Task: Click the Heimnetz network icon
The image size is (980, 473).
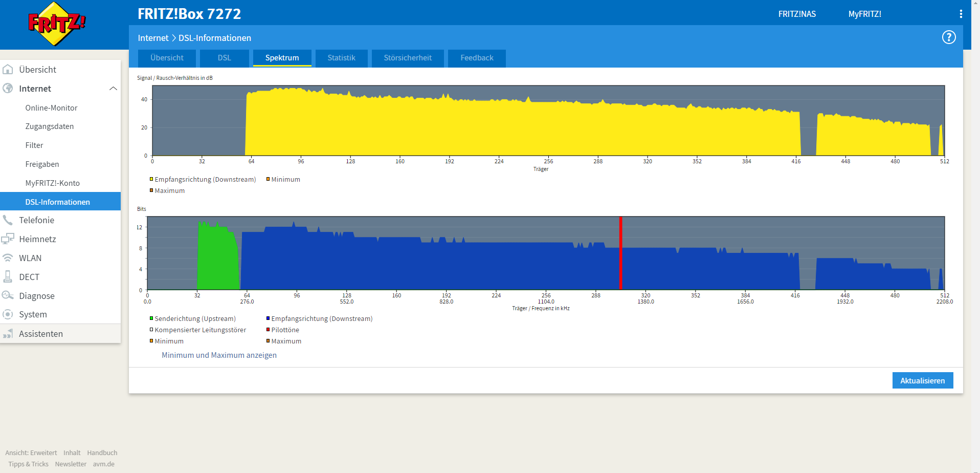Action: pyautogui.click(x=8, y=239)
